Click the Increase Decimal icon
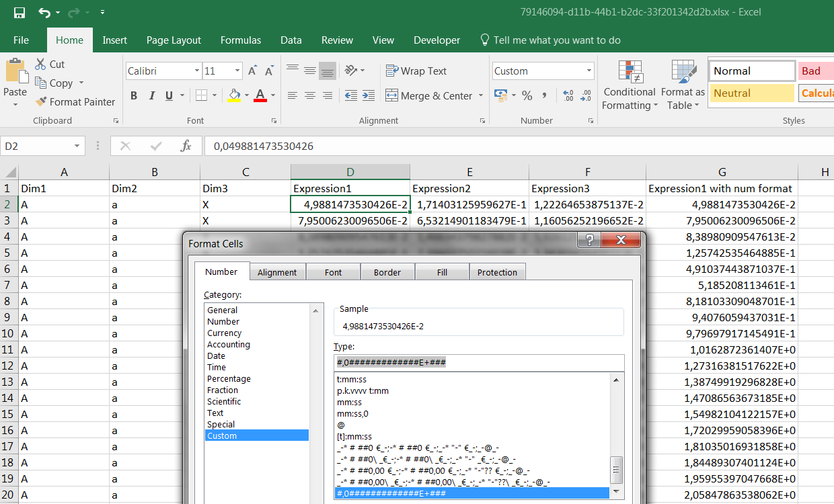 (568, 96)
